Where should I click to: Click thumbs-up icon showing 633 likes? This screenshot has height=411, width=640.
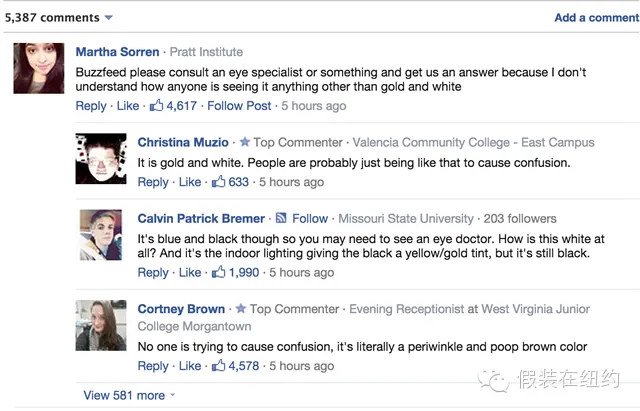[218, 181]
